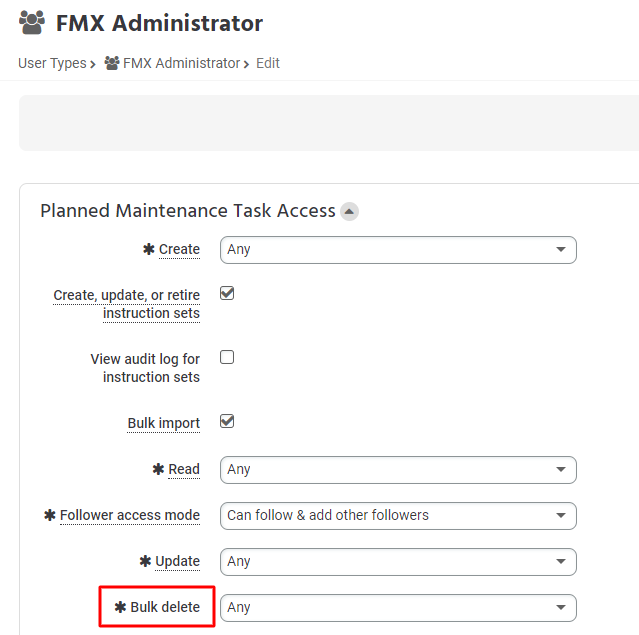Click the asterisk icon beside Update label

tap(145, 561)
